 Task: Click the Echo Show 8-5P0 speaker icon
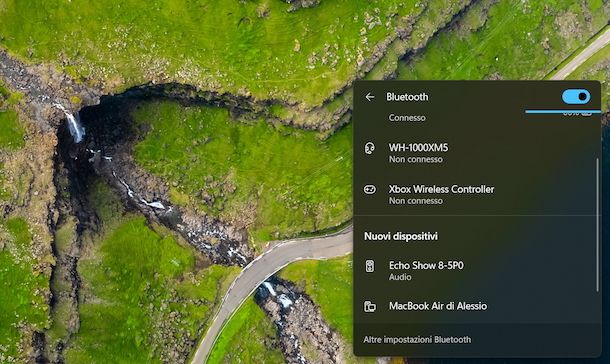pyautogui.click(x=370, y=266)
